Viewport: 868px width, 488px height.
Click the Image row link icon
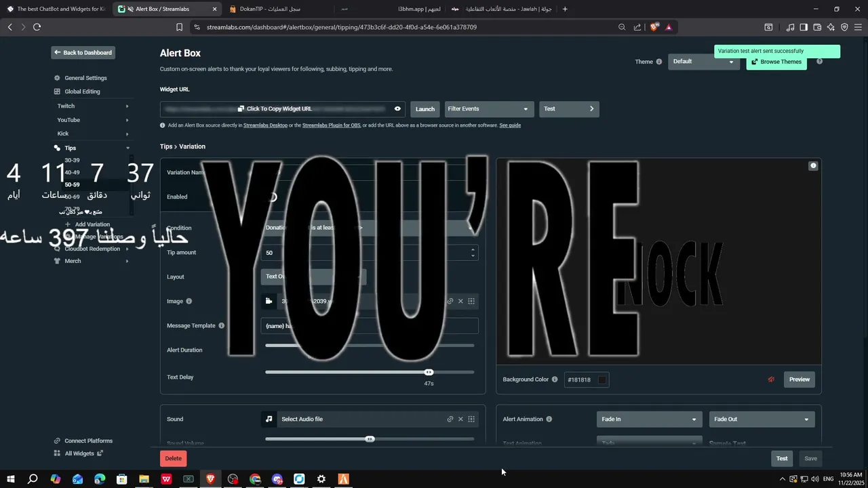450,301
